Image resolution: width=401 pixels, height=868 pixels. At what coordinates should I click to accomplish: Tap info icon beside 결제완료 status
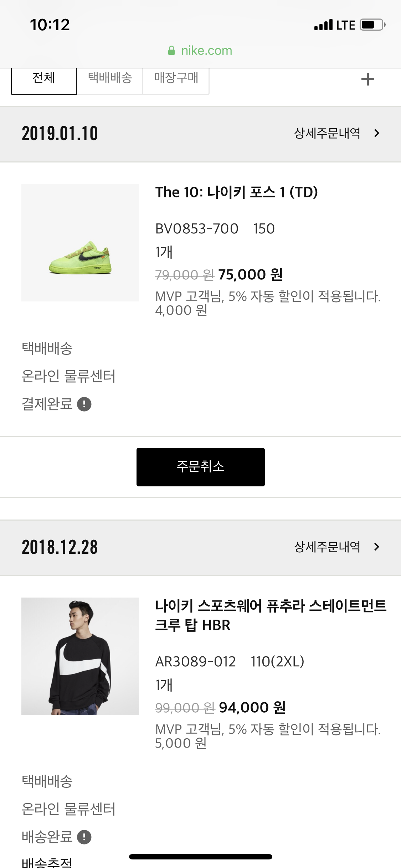coord(84,404)
